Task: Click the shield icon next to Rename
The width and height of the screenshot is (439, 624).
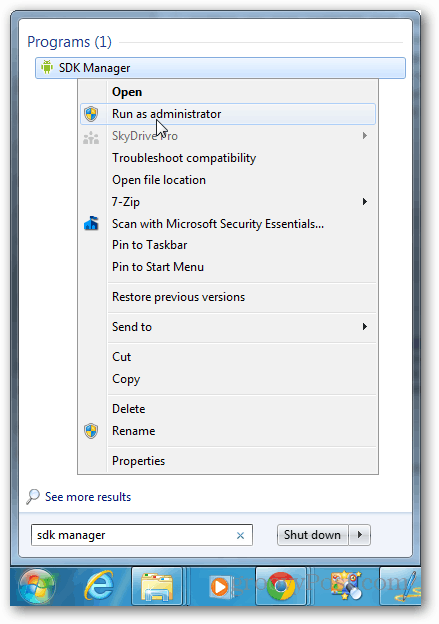Action: point(91,431)
